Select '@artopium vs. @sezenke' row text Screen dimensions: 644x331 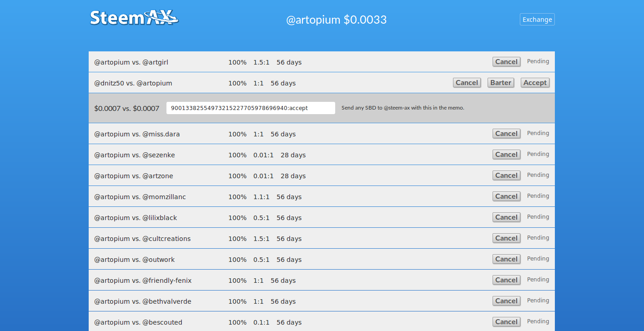coord(135,155)
